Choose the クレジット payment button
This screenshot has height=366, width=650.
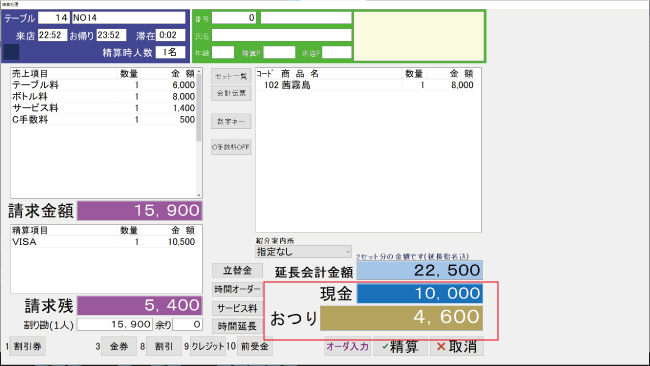click(207, 347)
